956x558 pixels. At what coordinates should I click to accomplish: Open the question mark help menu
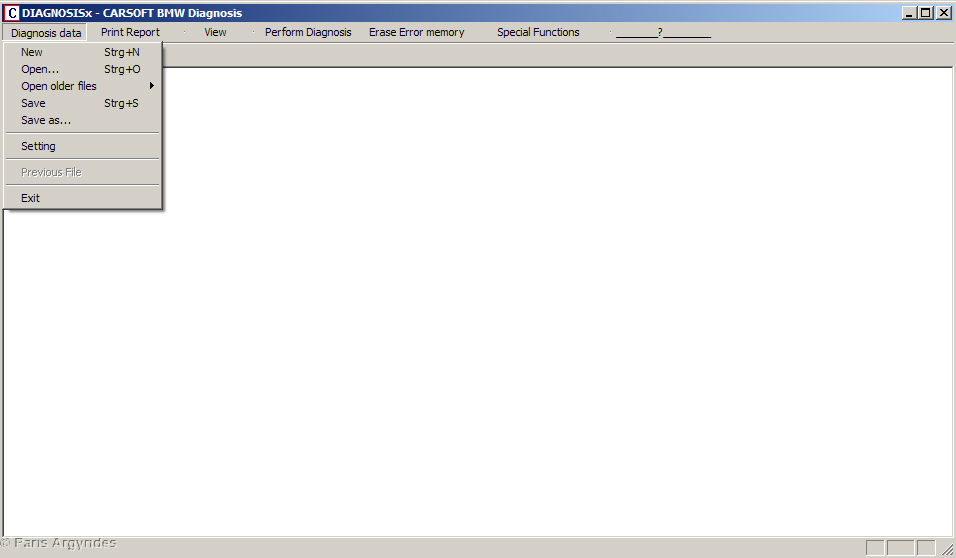coord(663,32)
